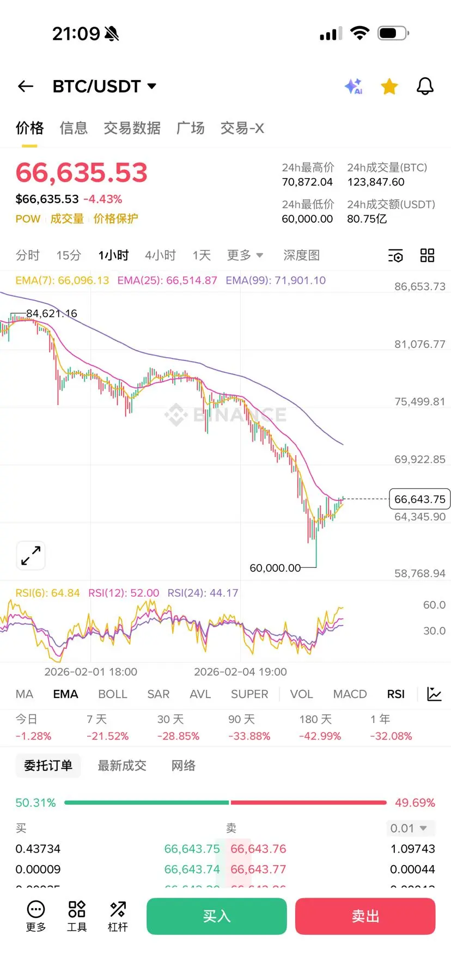This screenshot has height=980, width=451.
Task: Toggle the EMA indicator
Action: click(65, 694)
